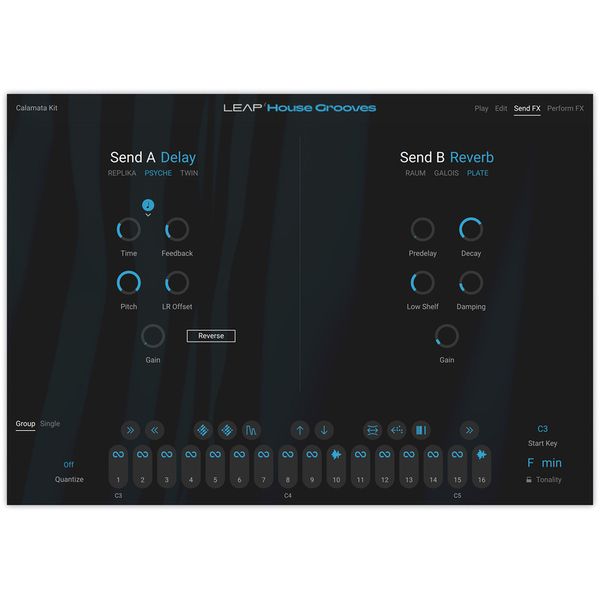The image size is (600, 600).
Task: Expand the note value chevron under sync button
Action: click(x=148, y=215)
